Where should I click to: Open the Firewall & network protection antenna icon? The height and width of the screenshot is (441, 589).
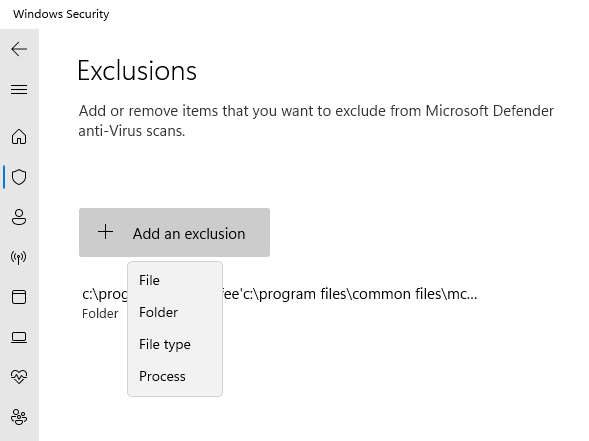point(19,257)
